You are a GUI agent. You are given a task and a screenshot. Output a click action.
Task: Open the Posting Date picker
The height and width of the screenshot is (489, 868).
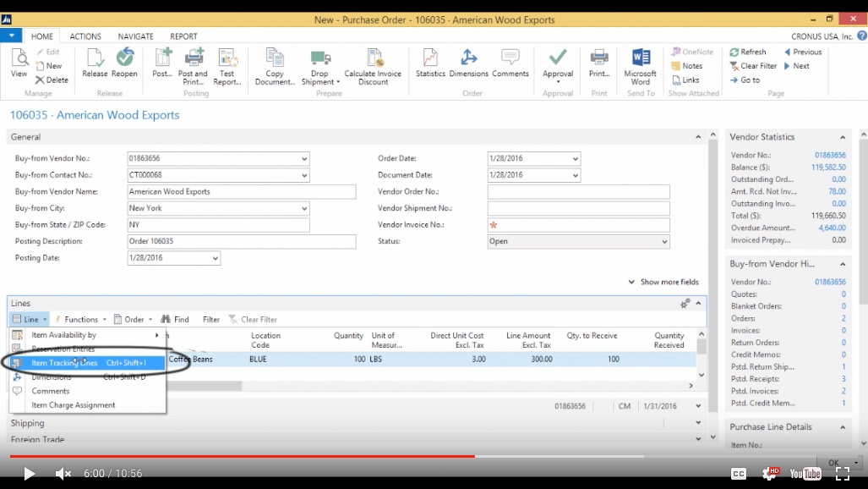coord(215,258)
